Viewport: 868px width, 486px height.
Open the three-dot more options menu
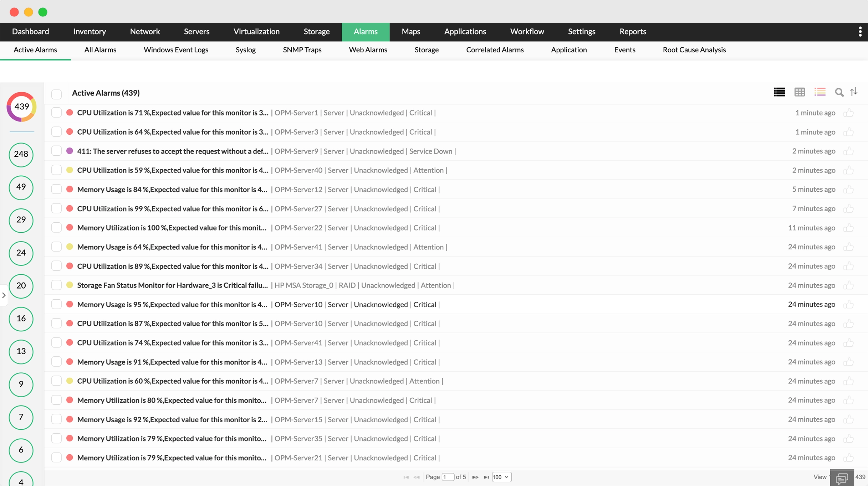860,32
